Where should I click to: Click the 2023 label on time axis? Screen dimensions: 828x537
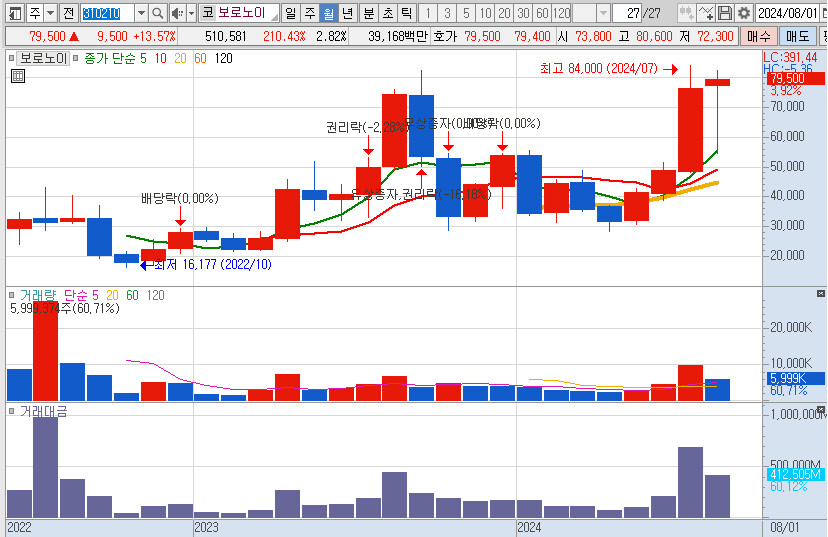(206, 527)
